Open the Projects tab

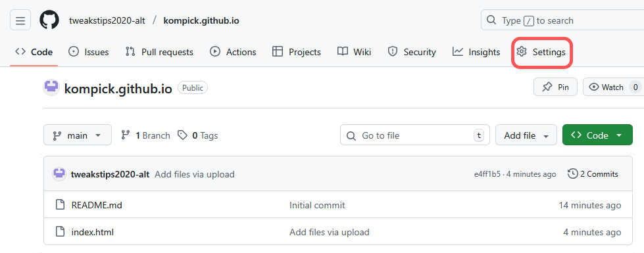[297, 52]
